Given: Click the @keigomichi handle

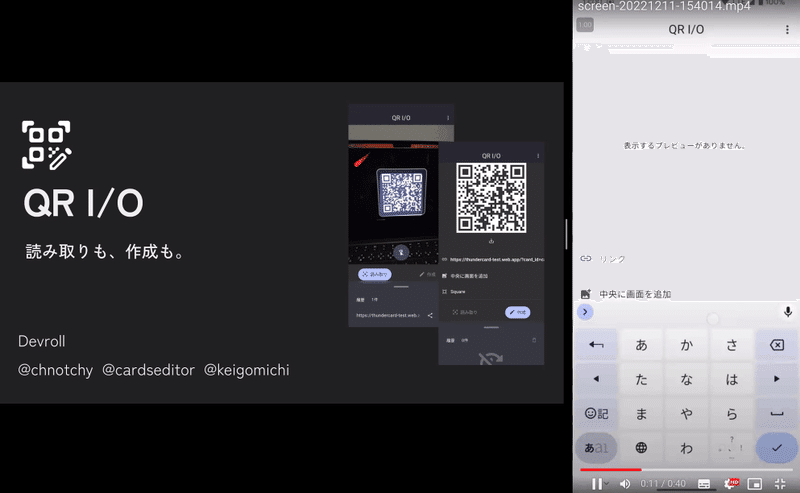Looking at the screenshot, I should point(246,370).
